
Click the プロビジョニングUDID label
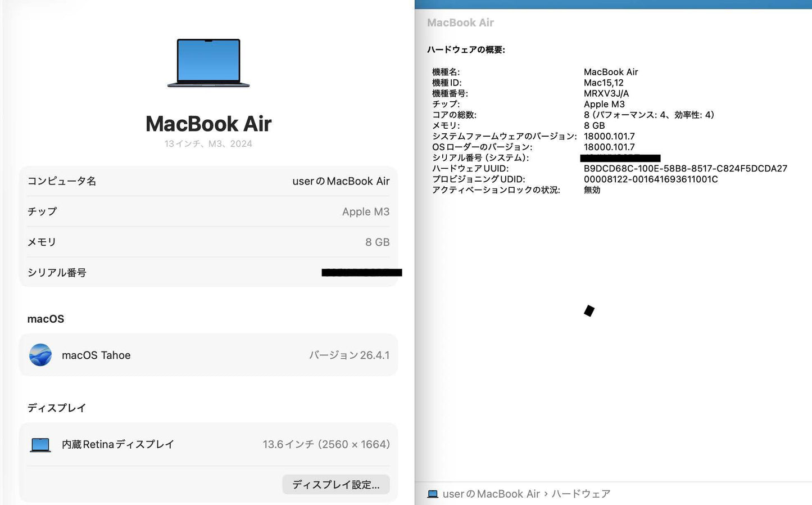[479, 179]
